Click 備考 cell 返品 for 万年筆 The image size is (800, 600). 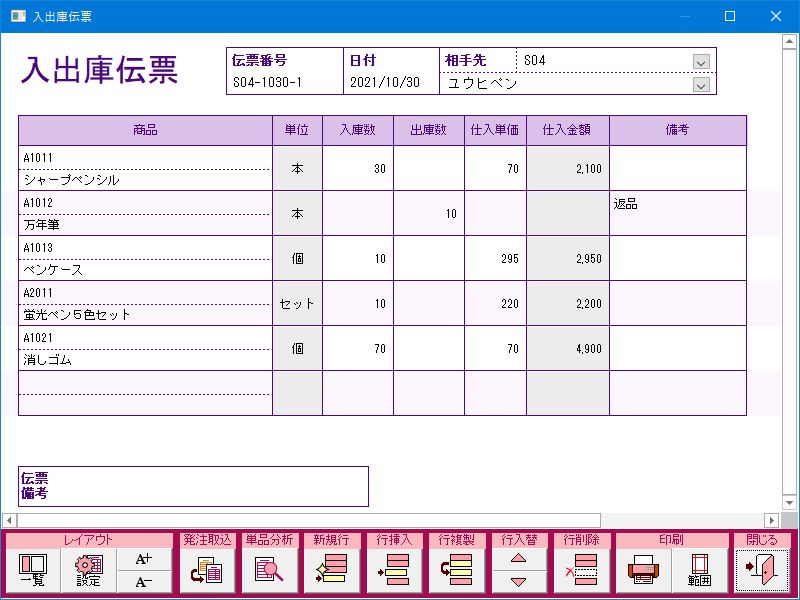point(678,213)
